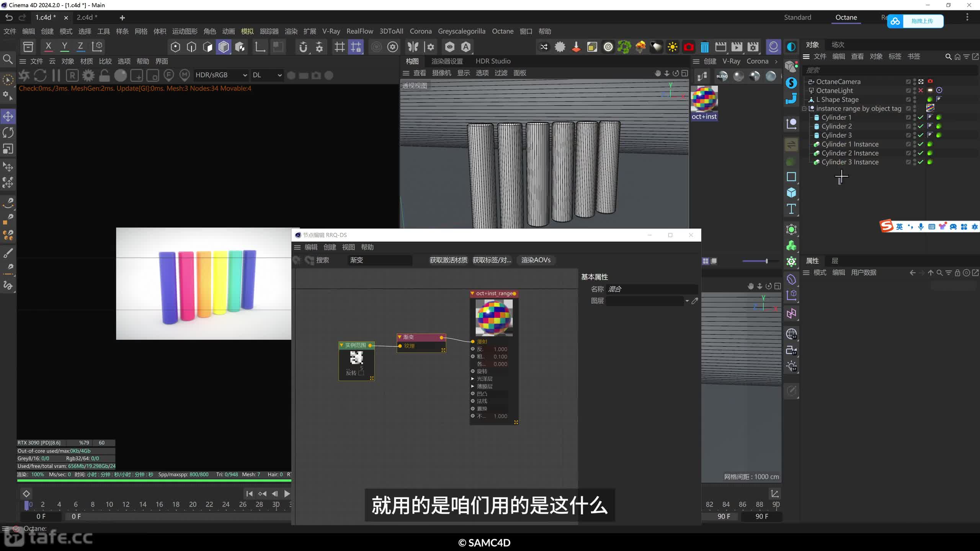Click the Text spline T icon
The height and width of the screenshot is (551, 980).
791,209
